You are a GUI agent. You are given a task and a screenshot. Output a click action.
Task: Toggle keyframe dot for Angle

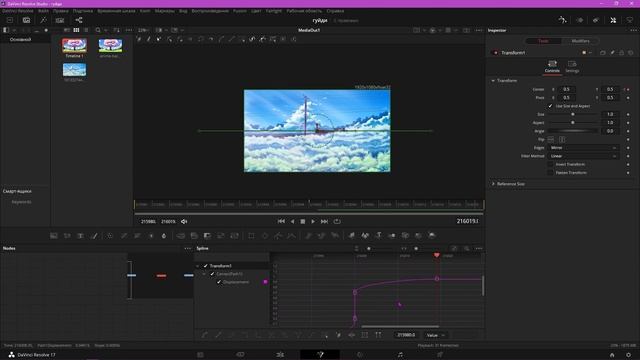628,131
